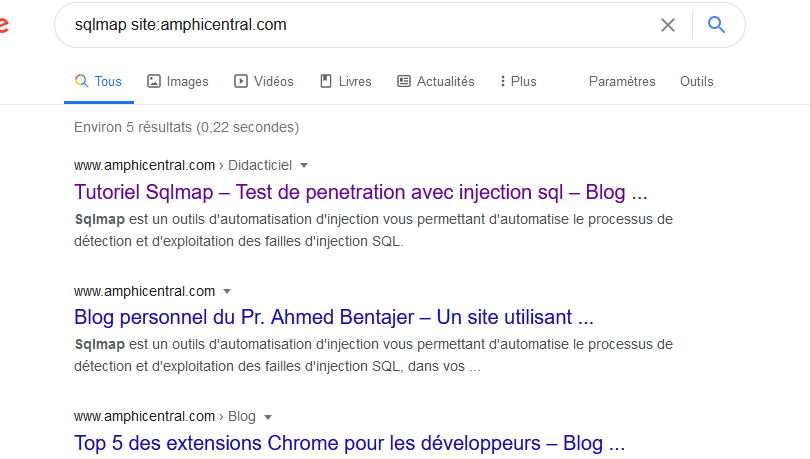Viewport: 810px width, 459px height.
Task: Switch to the Vidéos results tab
Action: [x=273, y=81]
